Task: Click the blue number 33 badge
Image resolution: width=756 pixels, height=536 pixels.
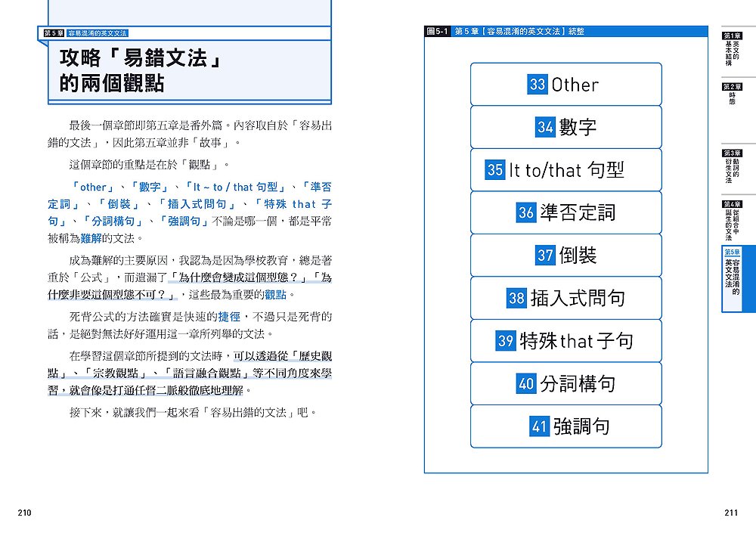Action: tap(538, 85)
